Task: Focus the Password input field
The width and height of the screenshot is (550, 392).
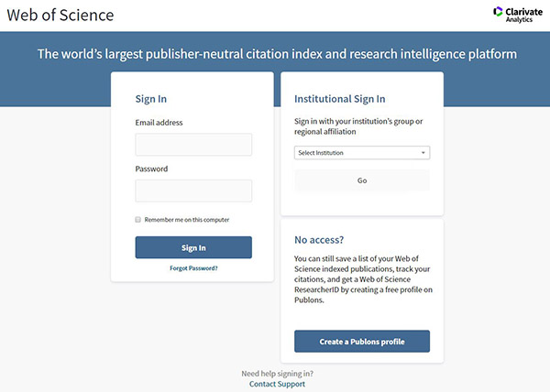Action: click(193, 191)
